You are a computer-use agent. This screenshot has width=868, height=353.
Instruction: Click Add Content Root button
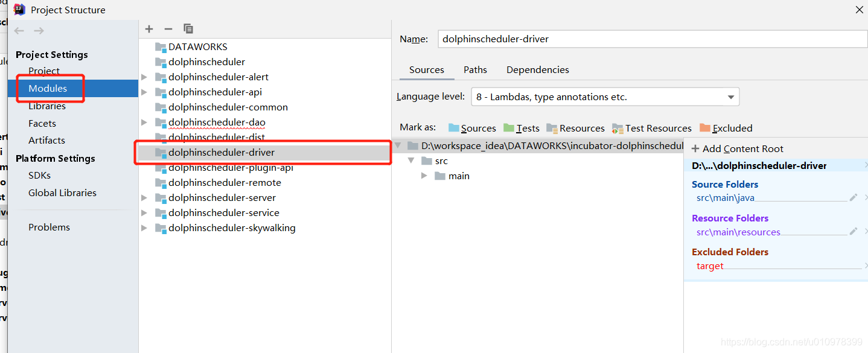click(737, 149)
